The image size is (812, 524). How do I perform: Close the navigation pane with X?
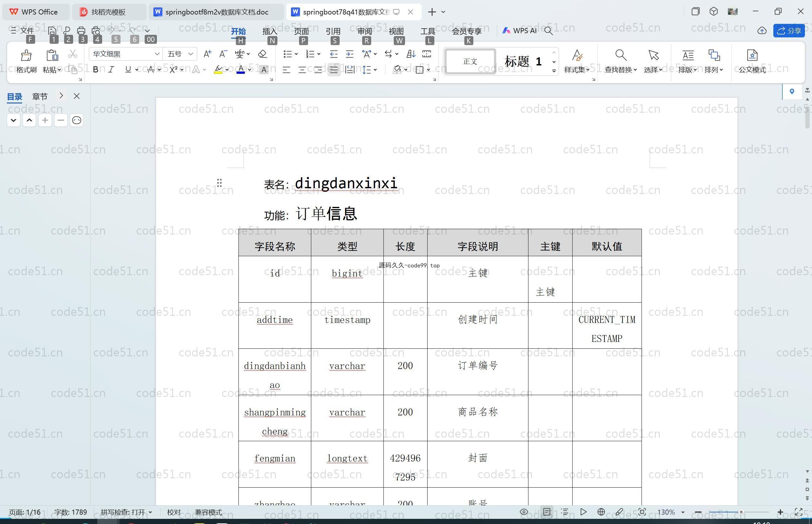point(77,96)
